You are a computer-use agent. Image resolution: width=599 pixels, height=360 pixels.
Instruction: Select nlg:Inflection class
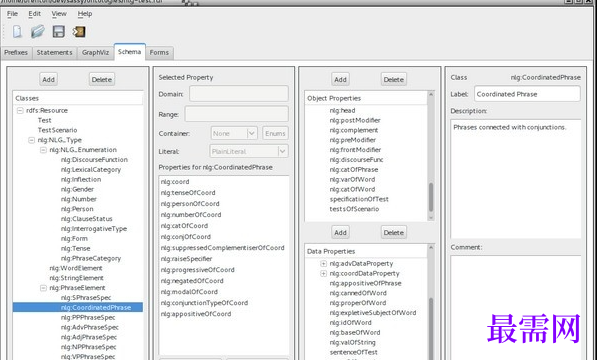pyautogui.click(x=81, y=180)
